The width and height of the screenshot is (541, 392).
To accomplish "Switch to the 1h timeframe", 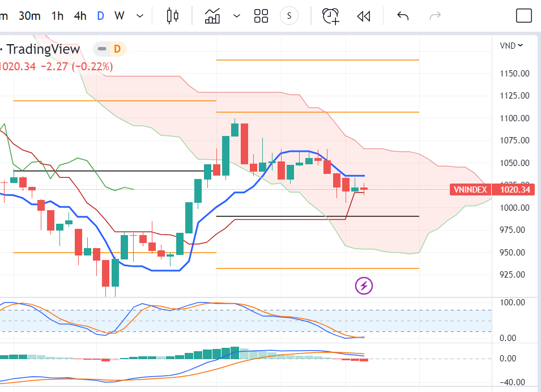I will tap(57, 16).
